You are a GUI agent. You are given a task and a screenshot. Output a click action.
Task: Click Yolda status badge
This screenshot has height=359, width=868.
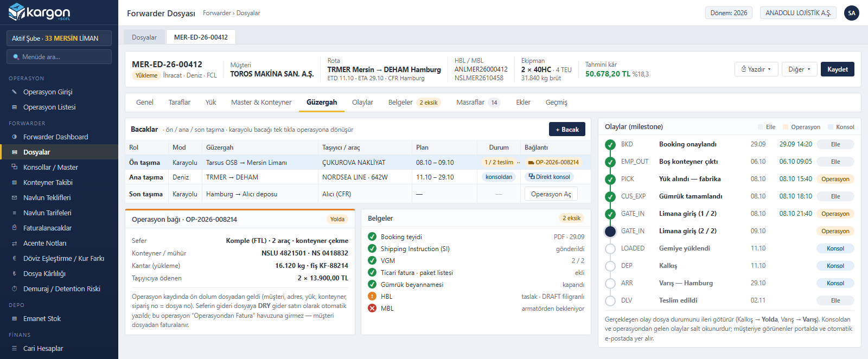coord(337,219)
